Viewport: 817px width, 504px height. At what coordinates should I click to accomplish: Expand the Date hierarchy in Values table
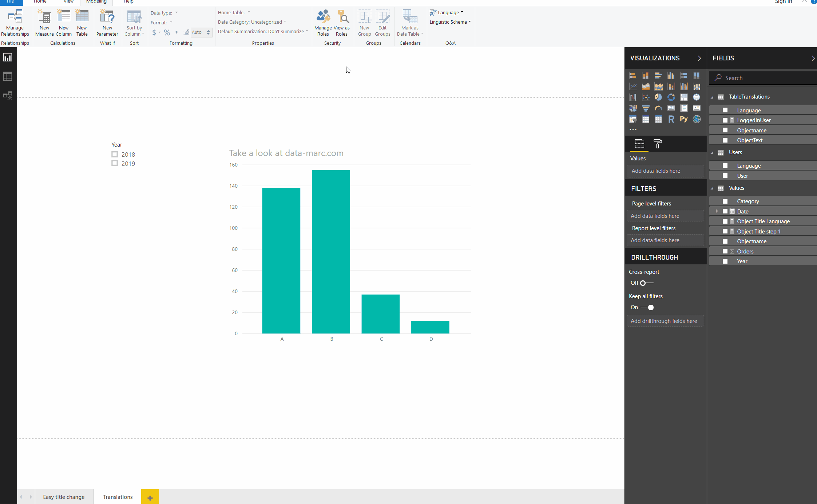(716, 211)
